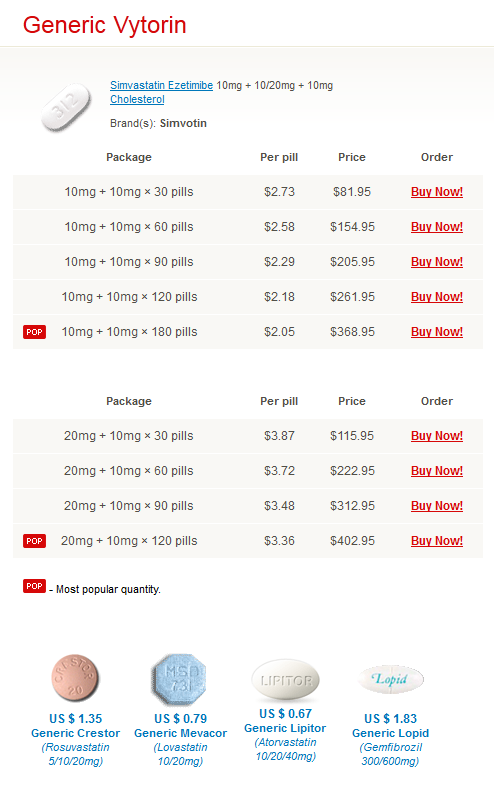Viewport: 494px width, 785px height.
Task: Order the $402.95 120 pills package
Action: 436,541
